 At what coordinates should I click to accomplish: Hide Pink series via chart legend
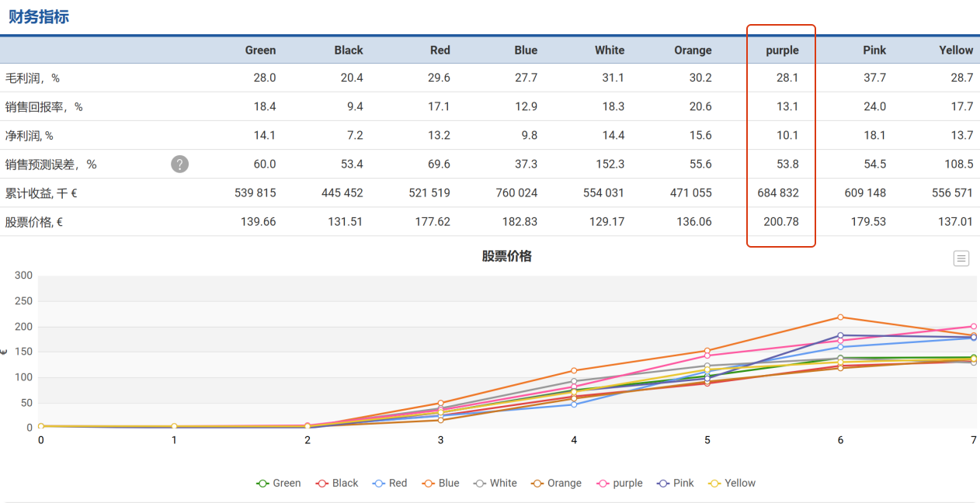(676, 483)
